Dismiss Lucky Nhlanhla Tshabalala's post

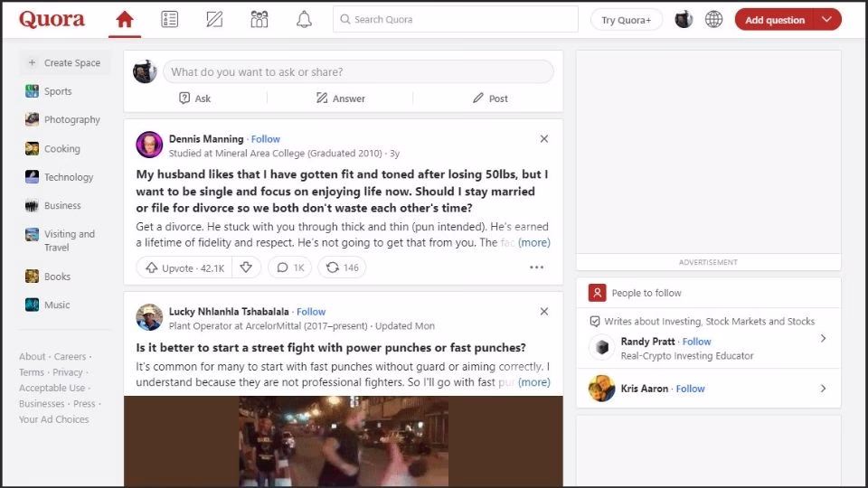[544, 312]
